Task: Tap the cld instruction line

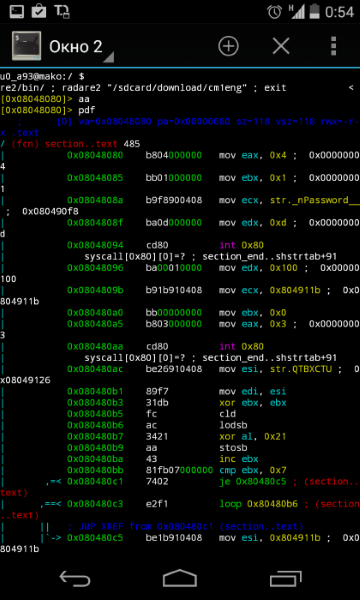Action: click(151, 414)
